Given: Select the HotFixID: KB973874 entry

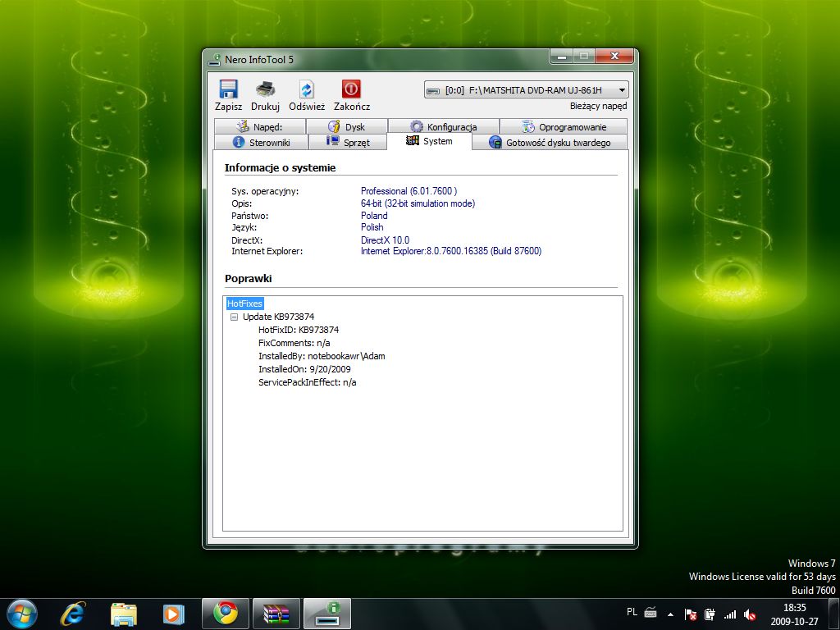Looking at the screenshot, I should (x=299, y=330).
